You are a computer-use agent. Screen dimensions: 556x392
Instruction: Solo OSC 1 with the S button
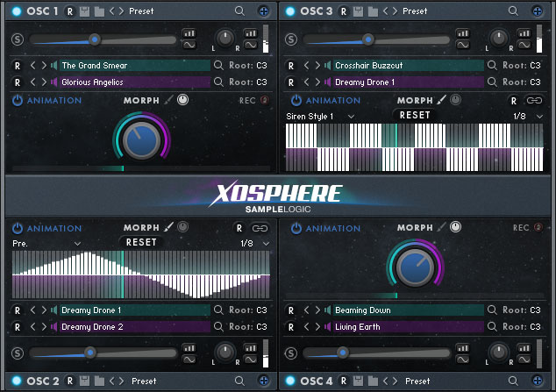coord(18,39)
